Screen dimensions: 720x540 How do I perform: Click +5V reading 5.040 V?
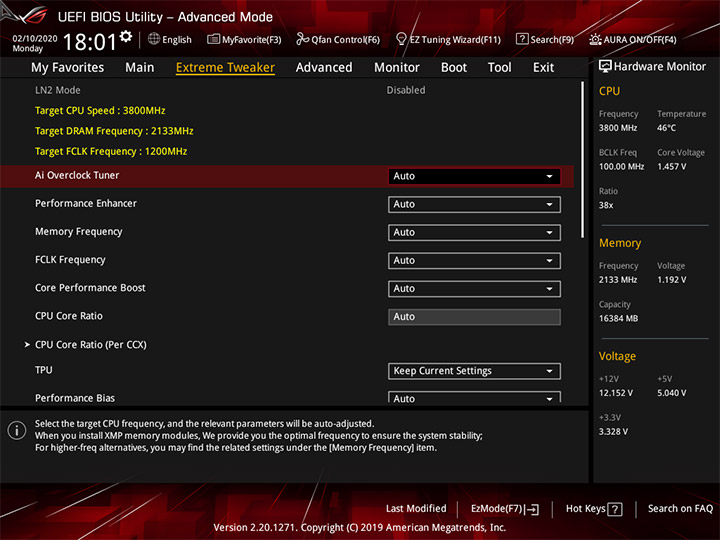(x=672, y=394)
